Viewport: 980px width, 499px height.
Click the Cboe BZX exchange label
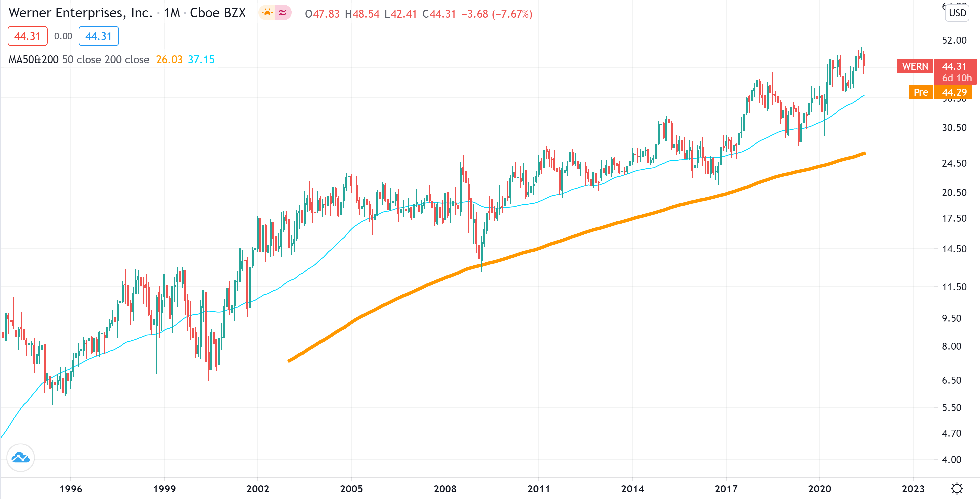218,13
